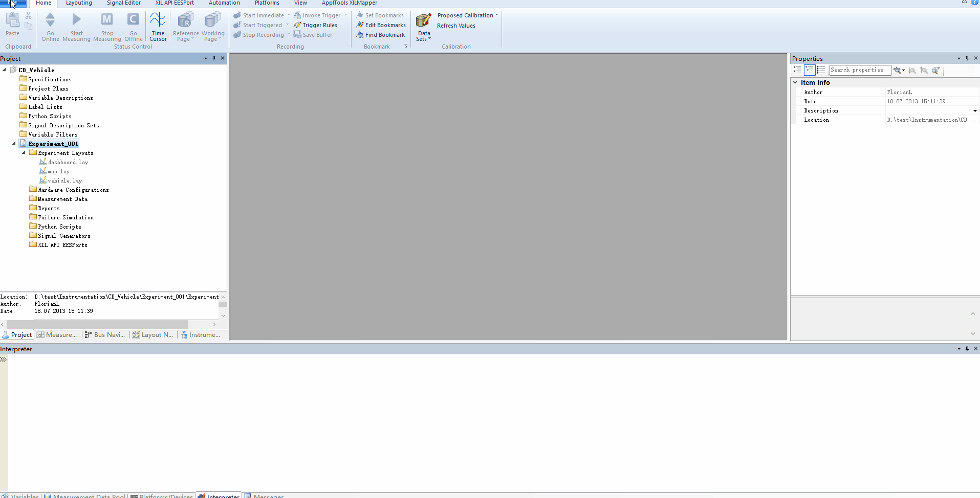
Task: Switch to Layouting ribbon tab
Action: [x=79, y=3]
